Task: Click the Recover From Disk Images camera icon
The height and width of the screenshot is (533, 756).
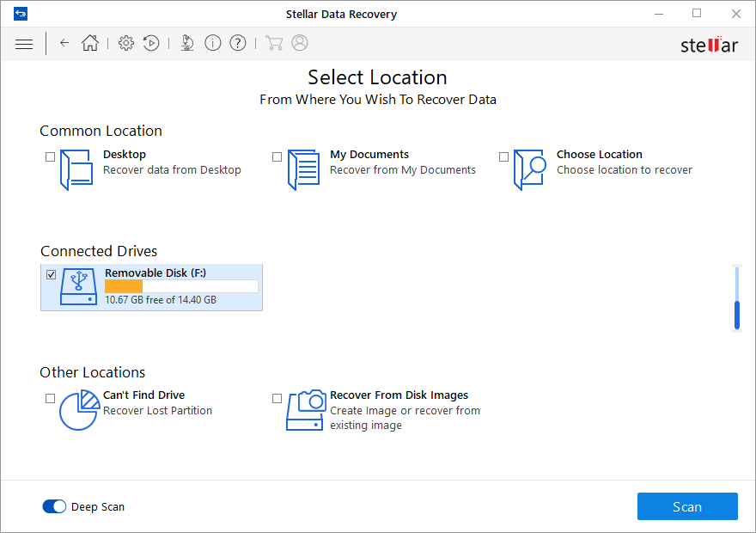Action: (306, 410)
